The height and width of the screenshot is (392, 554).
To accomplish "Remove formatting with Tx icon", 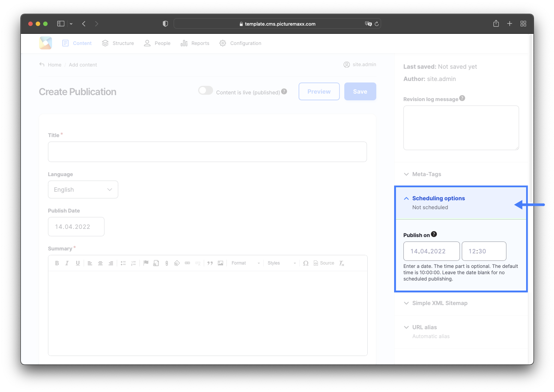I will pos(342,263).
